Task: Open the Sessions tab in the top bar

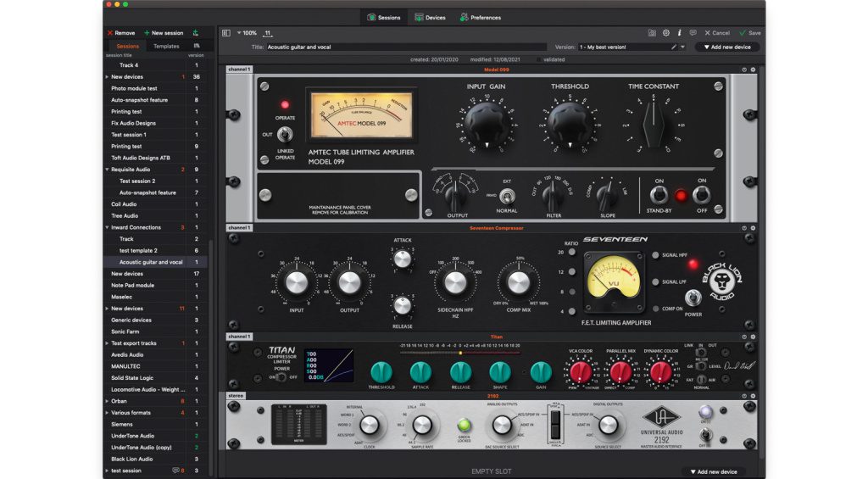Action: click(x=384, y=18)
